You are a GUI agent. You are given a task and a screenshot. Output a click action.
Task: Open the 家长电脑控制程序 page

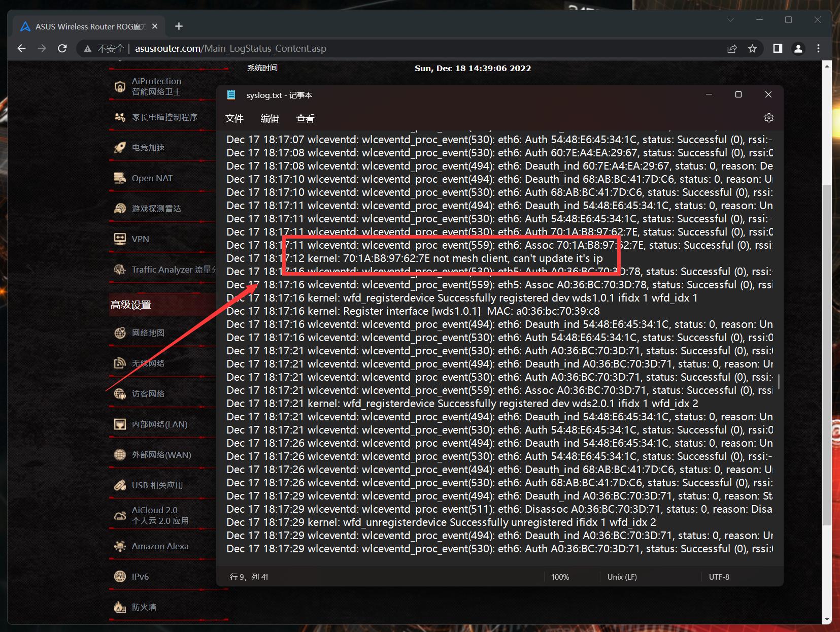(x=164, y=117)
